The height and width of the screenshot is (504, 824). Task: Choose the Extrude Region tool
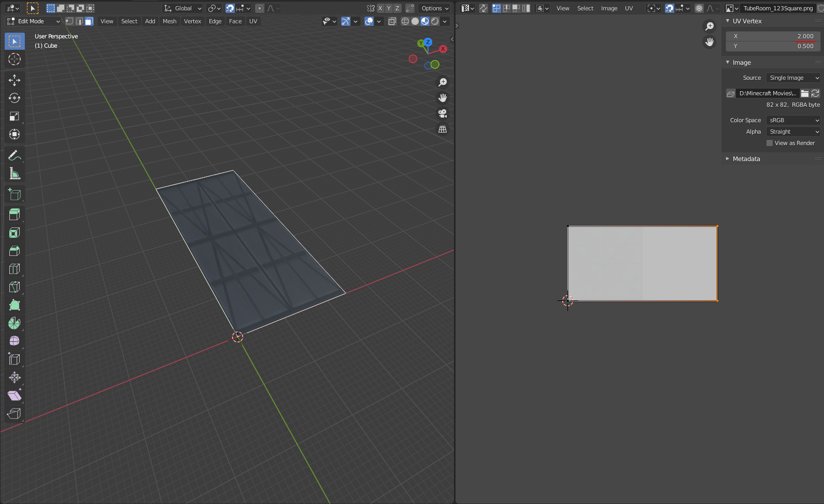tap(15, 214)
